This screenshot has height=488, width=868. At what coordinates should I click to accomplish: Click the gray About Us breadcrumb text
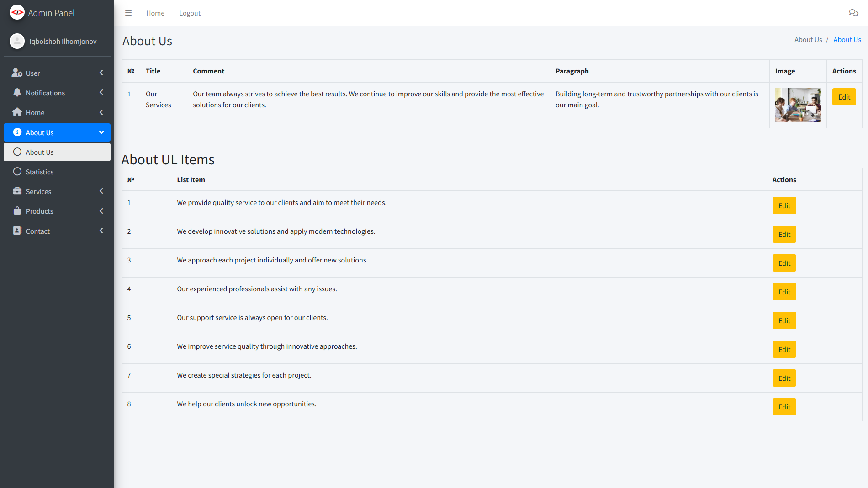pos(808,40)
